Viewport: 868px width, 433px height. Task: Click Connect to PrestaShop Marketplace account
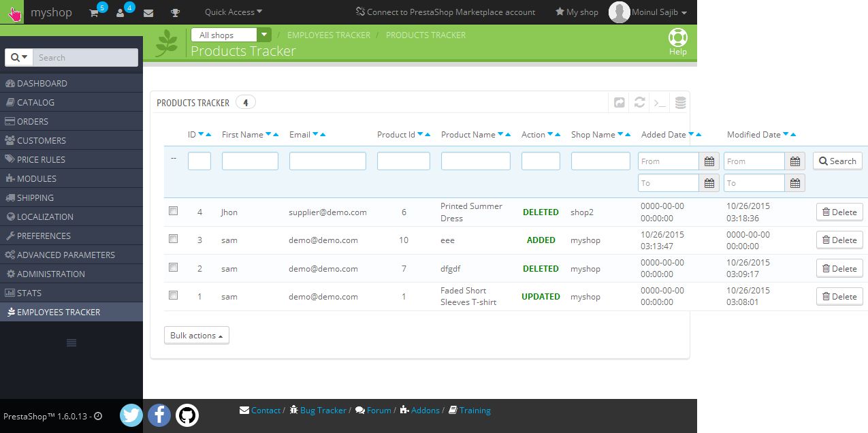(446, 12)
